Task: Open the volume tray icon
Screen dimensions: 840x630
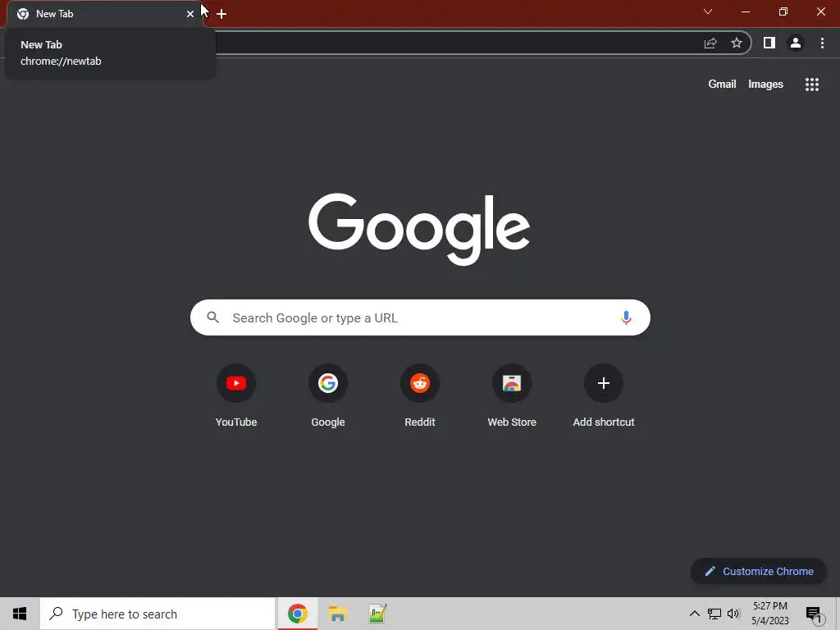Action: point(733,614)
